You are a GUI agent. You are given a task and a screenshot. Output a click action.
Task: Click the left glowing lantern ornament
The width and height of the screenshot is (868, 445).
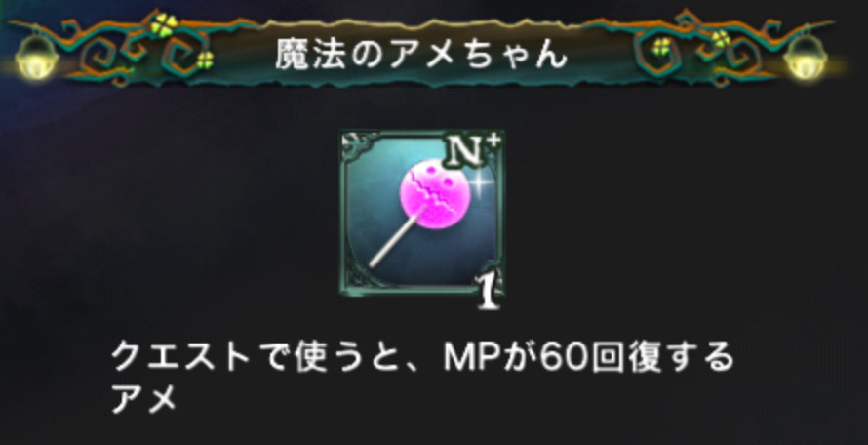(x=36, y=58)
